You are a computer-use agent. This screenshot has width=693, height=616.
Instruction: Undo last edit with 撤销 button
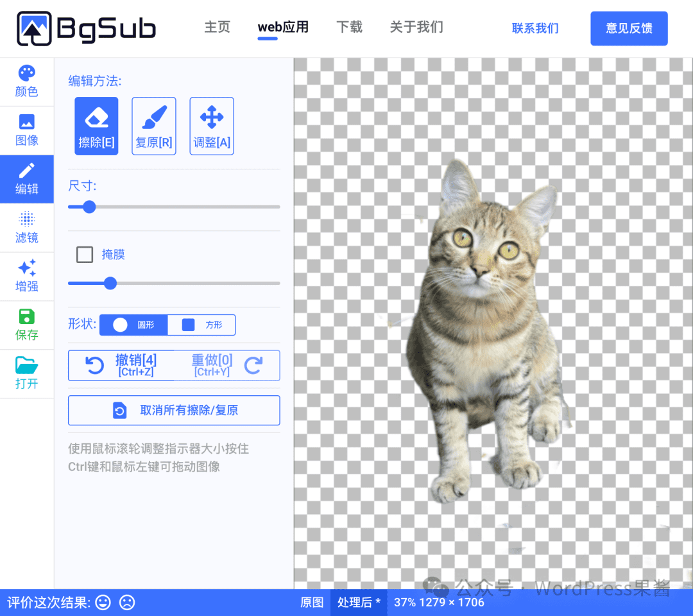[122, 365]
